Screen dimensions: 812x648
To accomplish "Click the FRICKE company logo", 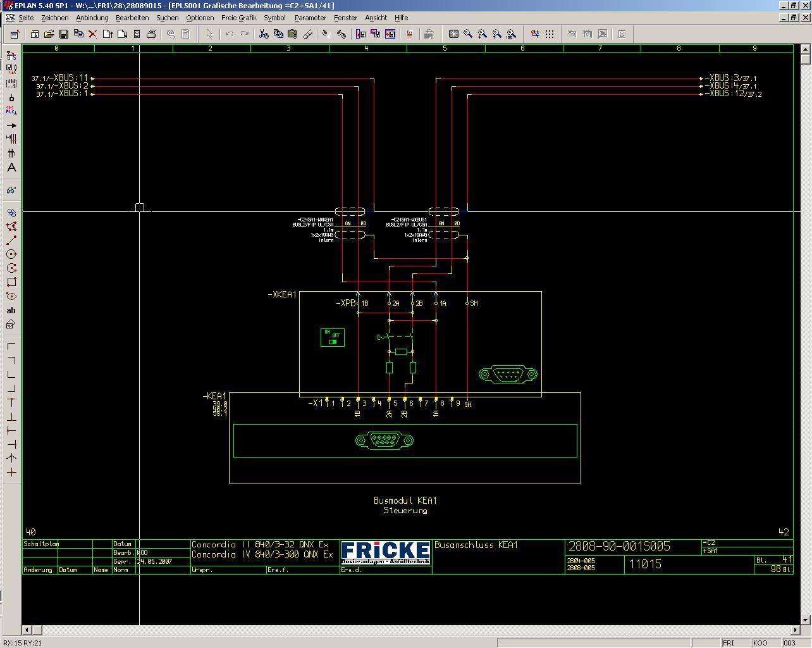I will coord(386,552).
